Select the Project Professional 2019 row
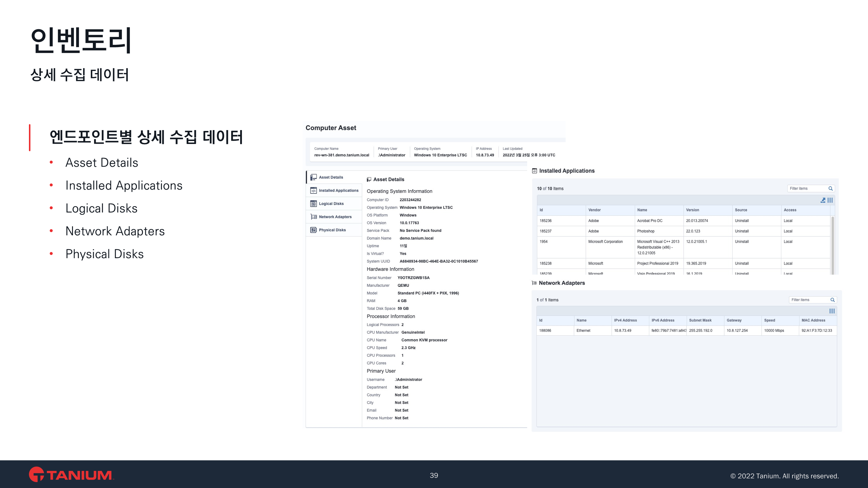This screenshot has height=488, width=868. click(x=657, y=263)
